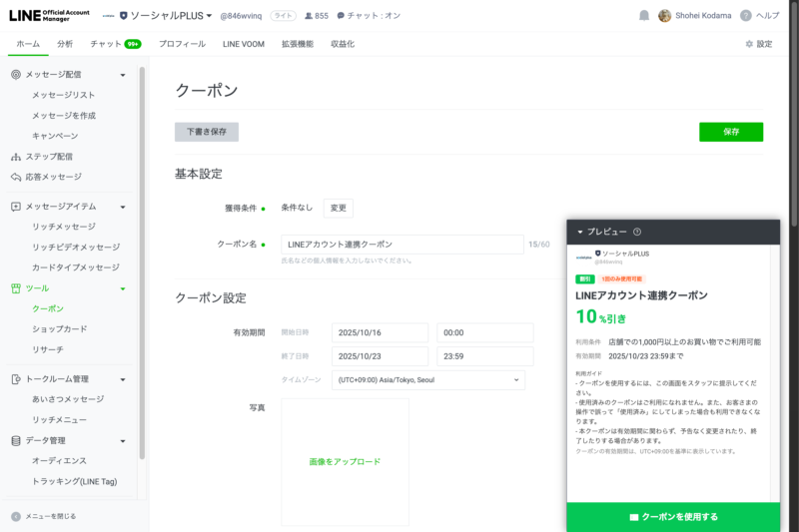The image size is (799, 532).
Task: Click the end date 2025/10/23 field
Action: tap(380, 356)
